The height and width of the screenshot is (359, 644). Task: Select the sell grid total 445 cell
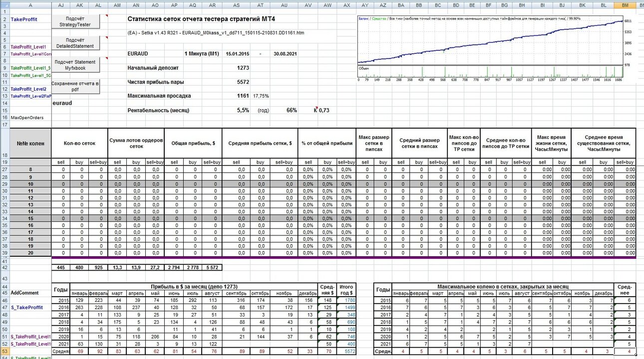[x=61, y=268]
